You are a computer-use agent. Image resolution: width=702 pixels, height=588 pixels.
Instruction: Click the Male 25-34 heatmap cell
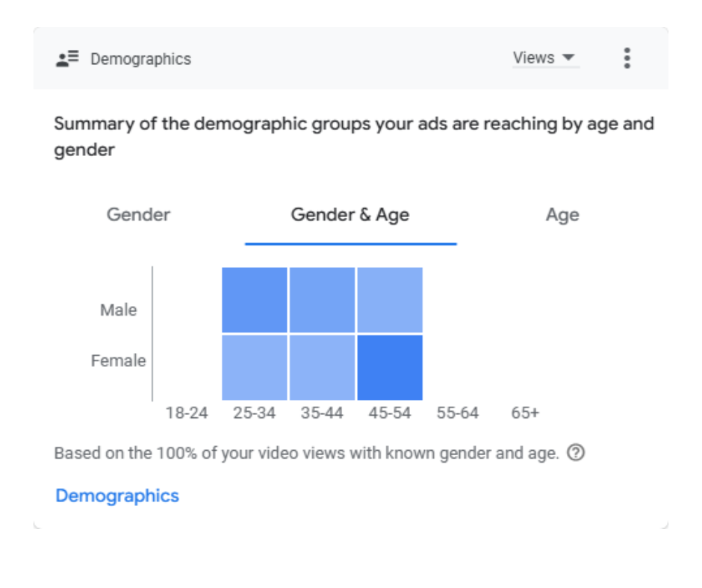click(x=255, y=299)
